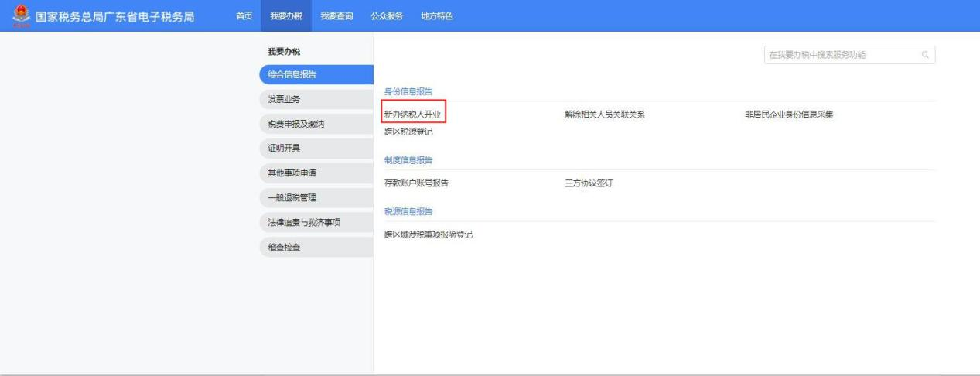Click the 解除相关人员关联关系 link
The image size is (980, 376).
point(604,115)
